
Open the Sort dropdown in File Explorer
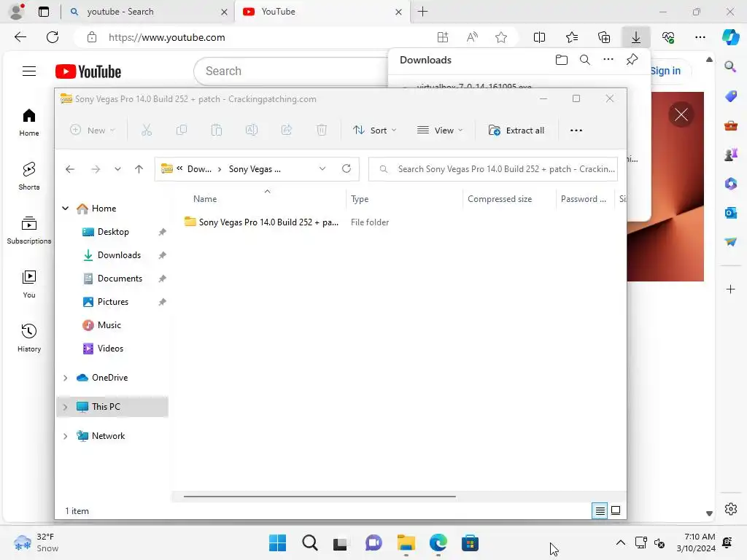[374, 130]
